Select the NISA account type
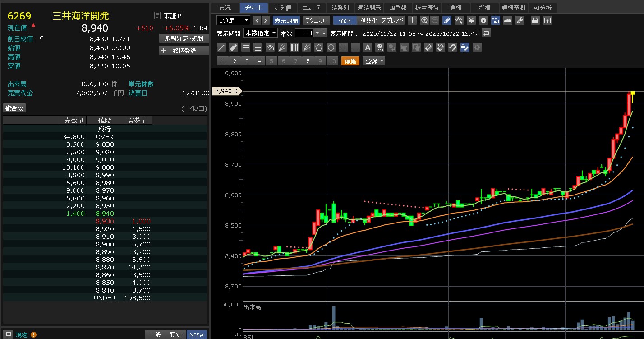 click(x=196, y=334)
